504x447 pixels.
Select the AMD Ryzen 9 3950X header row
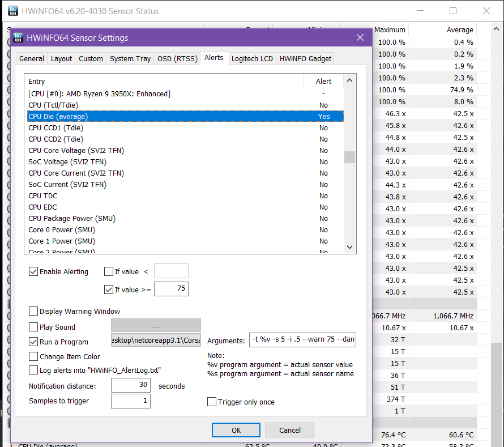click(x=186, y=93)
